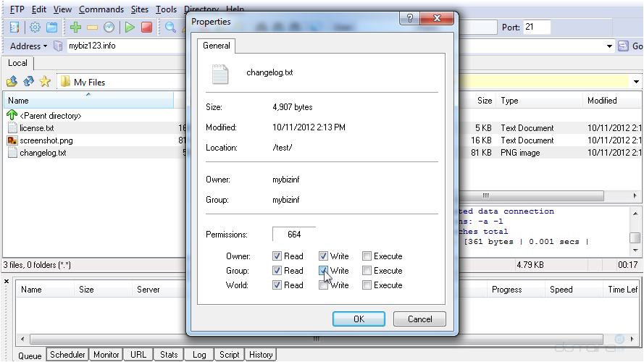Click the server icon beside address field
Viewport: 644px width, 362px height.
click(58, 46)
